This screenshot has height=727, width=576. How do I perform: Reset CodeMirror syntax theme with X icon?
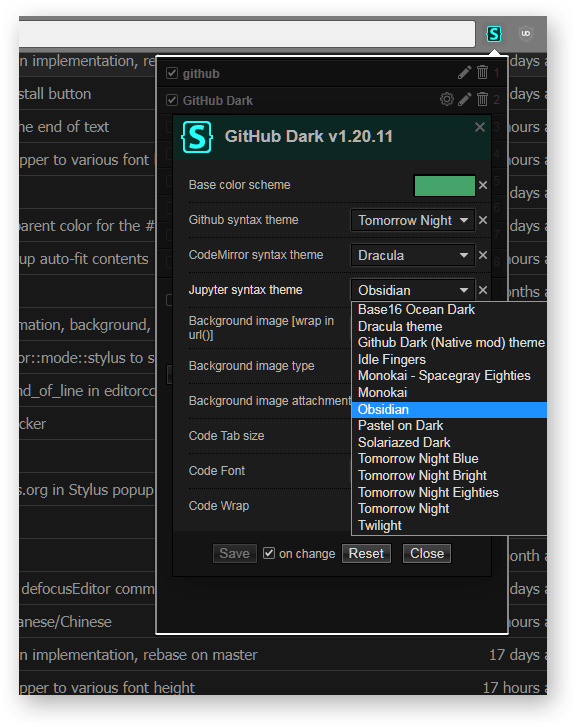tap(483, 255)
